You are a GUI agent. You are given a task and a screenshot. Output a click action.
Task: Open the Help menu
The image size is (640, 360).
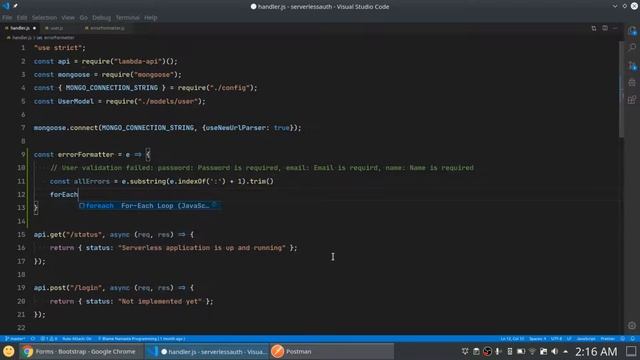pyautogui.click(x=150, y=18)
